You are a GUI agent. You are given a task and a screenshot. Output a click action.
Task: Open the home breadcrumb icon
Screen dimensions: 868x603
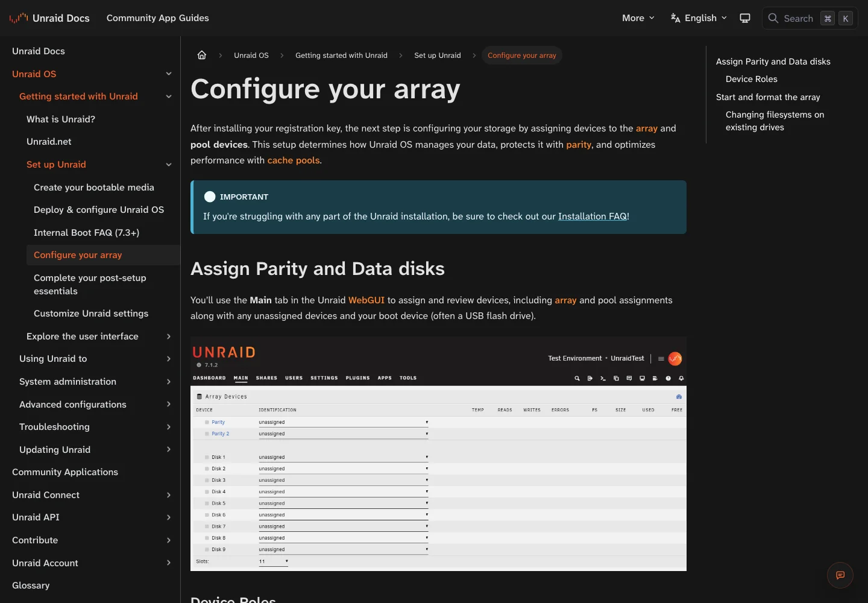(202, 55)
